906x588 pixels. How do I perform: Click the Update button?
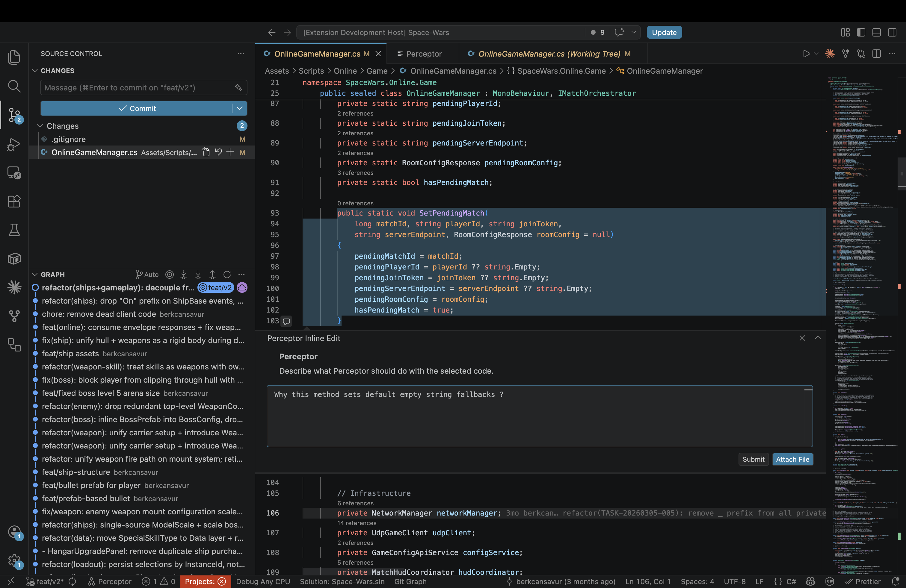pyautogui.click(x=664, y=32)
